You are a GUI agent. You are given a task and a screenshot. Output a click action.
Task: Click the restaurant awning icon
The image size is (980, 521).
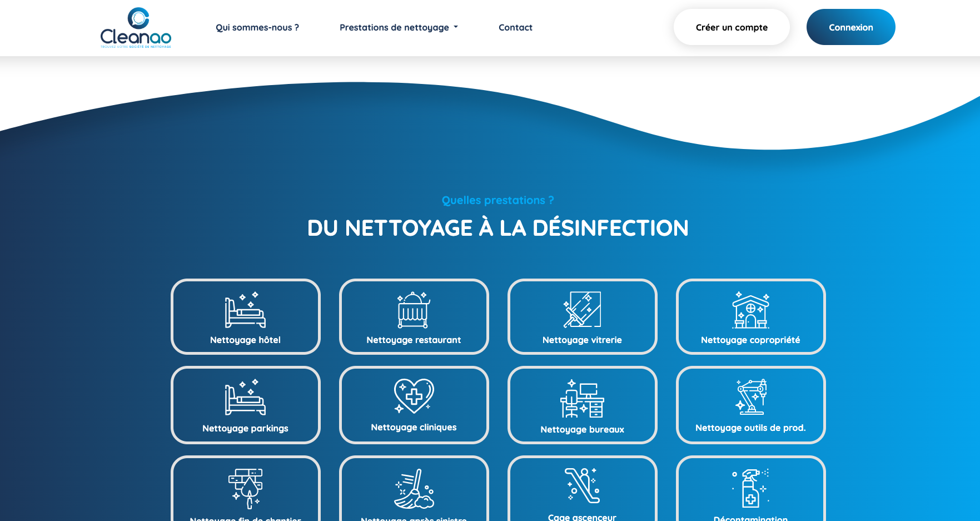414,310
